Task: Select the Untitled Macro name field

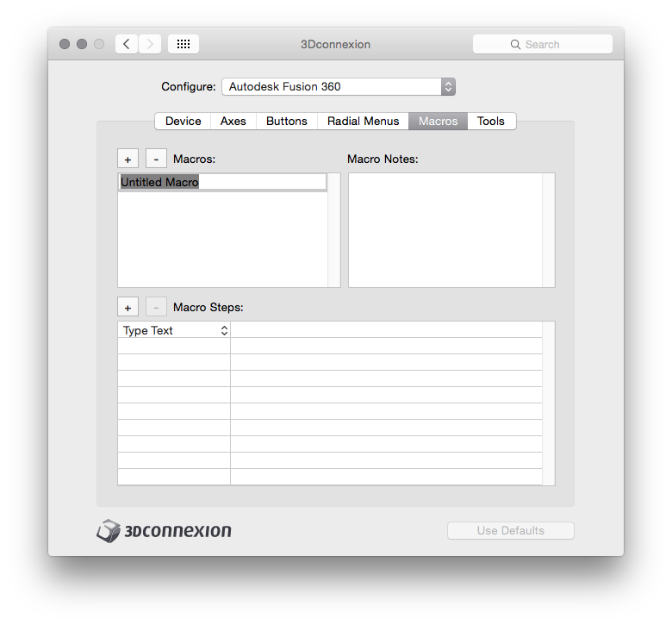Action: (x=222, y=182)
